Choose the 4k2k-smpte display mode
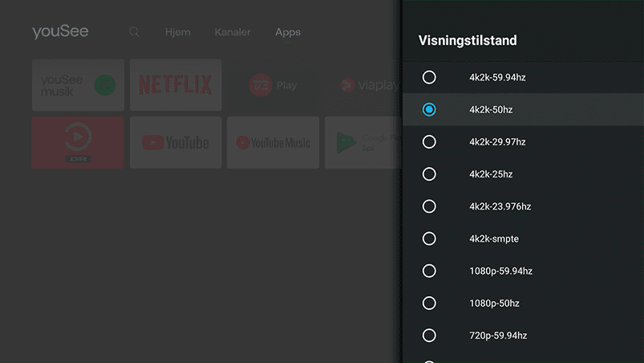 coord(429,239)
